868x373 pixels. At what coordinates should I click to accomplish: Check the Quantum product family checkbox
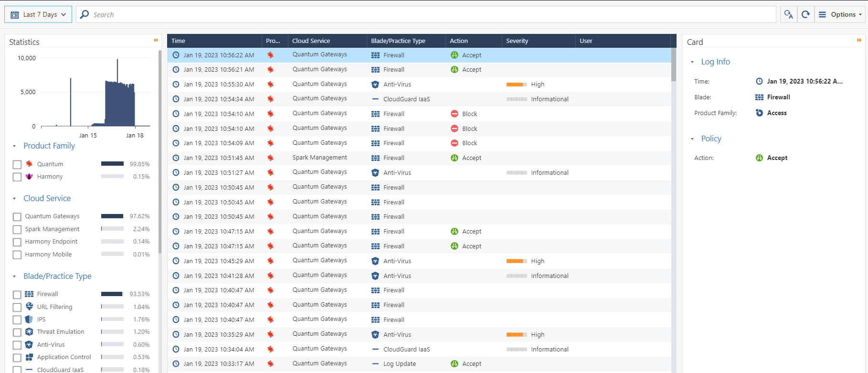17,164
